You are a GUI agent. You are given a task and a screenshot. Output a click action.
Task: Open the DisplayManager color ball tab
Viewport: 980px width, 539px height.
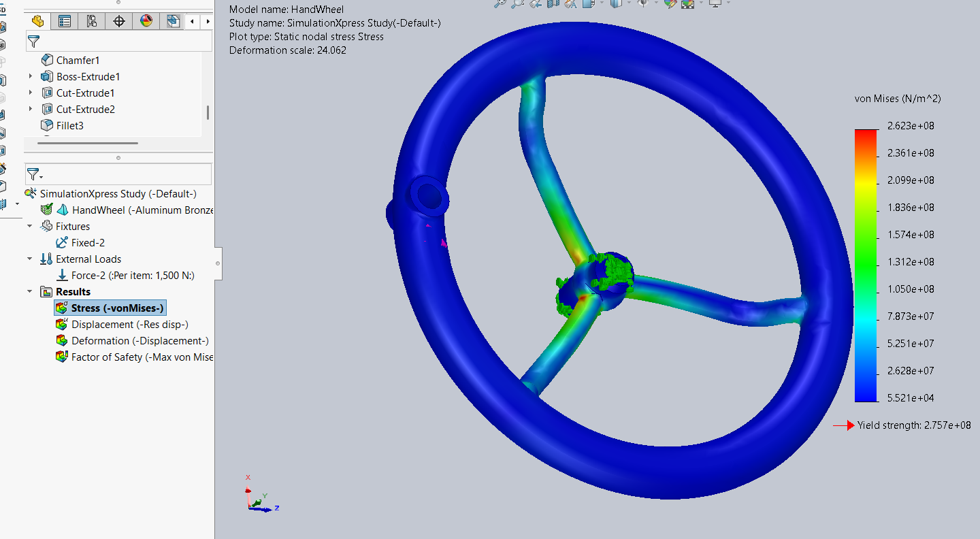coord(146,21)
